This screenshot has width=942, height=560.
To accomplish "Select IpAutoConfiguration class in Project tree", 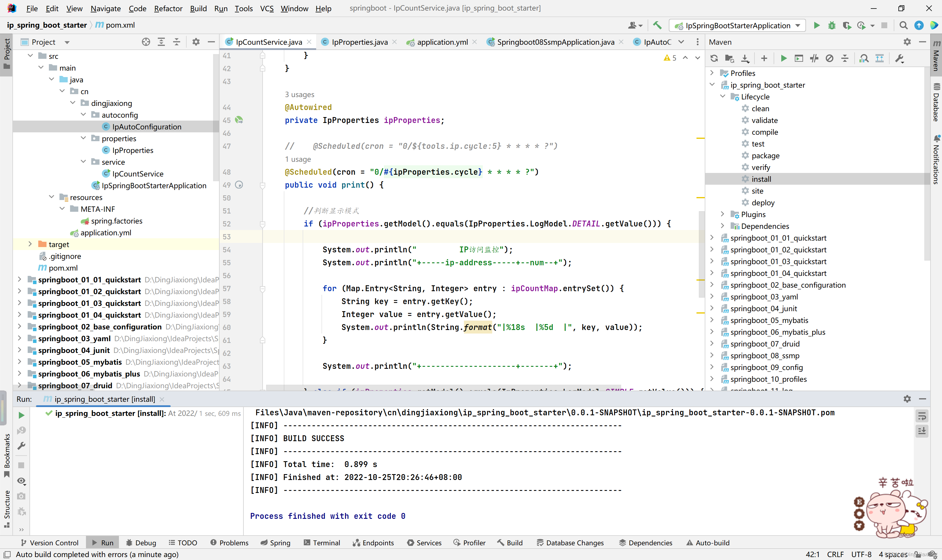I will pos(147,127).
